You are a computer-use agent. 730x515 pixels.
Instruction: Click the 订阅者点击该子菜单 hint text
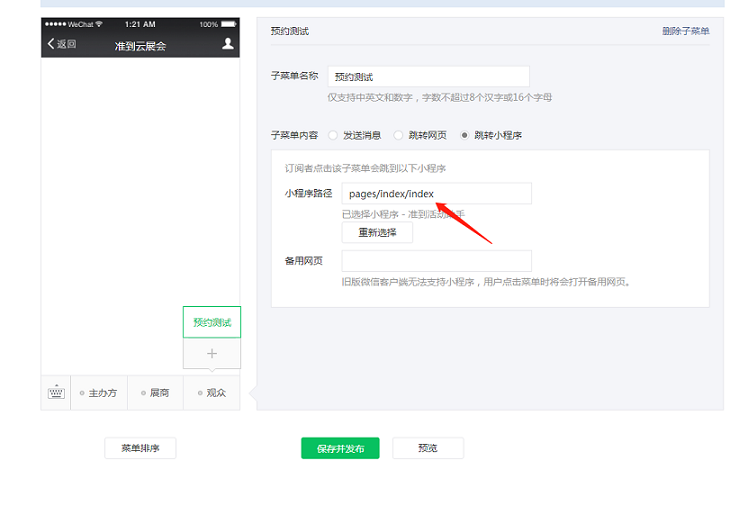click(365, 168)
